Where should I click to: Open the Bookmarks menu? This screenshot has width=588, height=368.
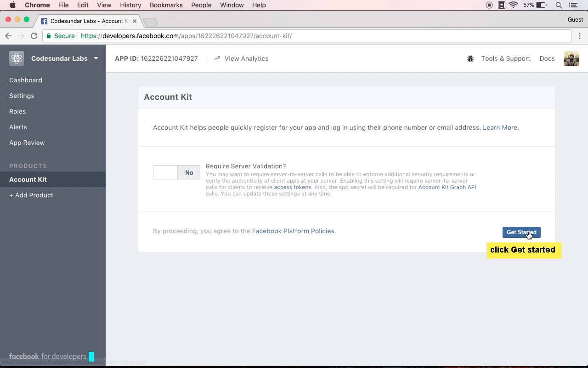[x=166, y=5]
